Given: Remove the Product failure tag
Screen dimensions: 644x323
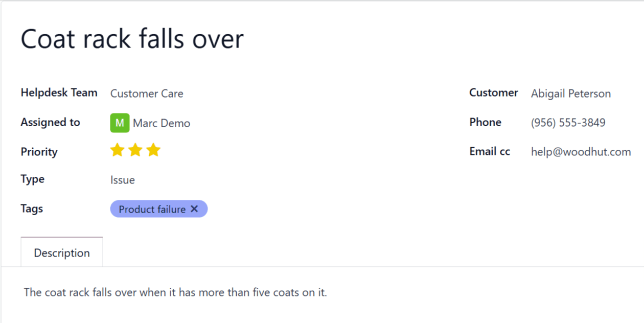Looking at the screenshot, I should 194,209.
